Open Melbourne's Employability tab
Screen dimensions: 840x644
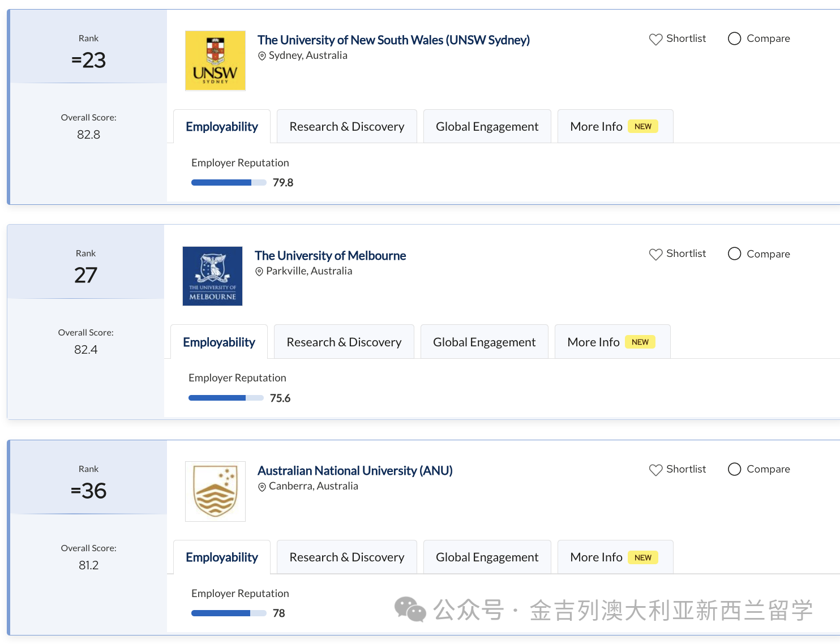[x=219, y=342]
